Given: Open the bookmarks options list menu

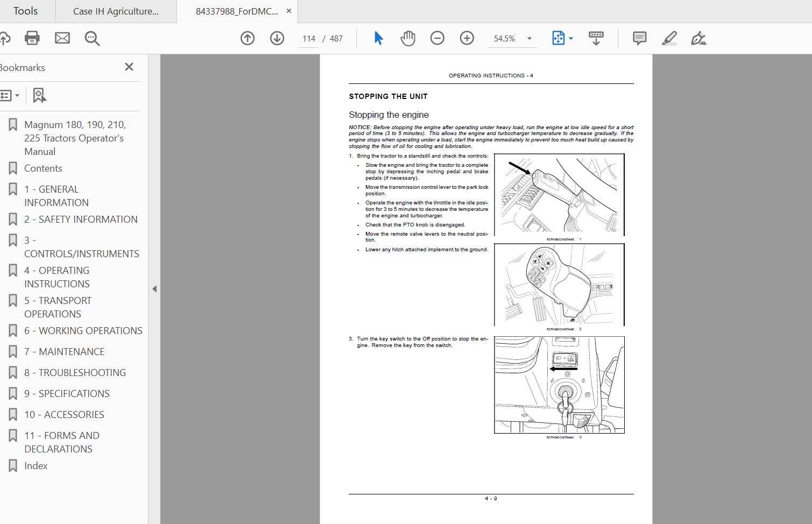Looking at the screenshot, I should [x=10, y=96].
